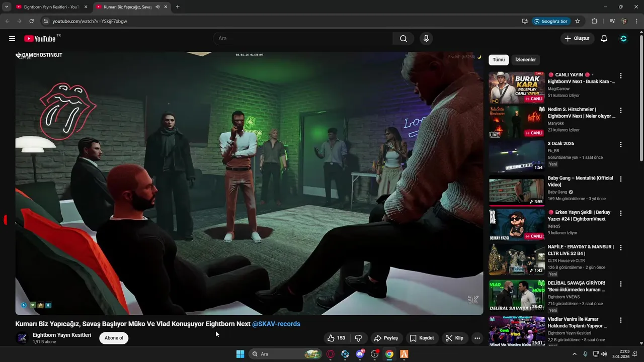Start voice search with the microphone
644x362 pixels.
(426, 39)
